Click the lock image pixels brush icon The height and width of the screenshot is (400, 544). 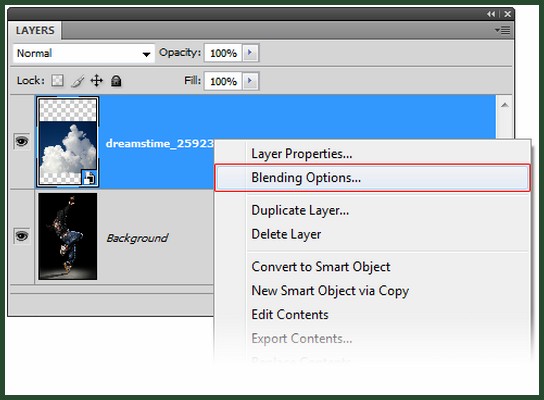pyautogui.click(x=78, y=81)
